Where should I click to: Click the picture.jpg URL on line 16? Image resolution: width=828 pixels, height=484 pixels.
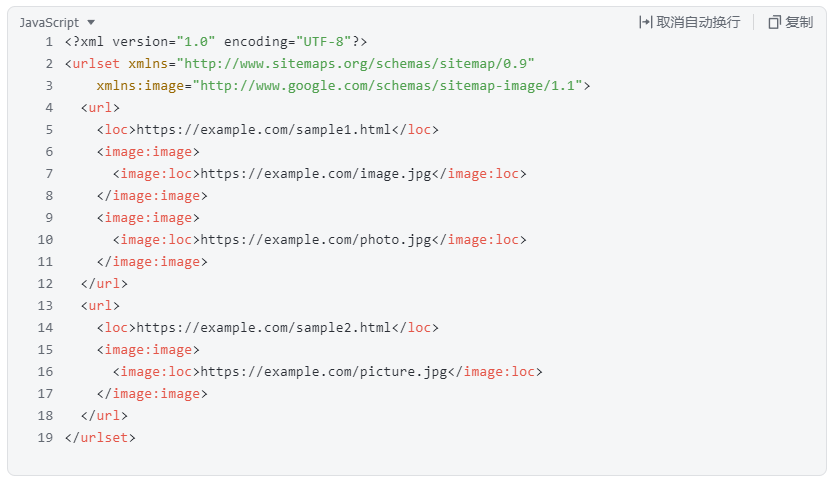[324, 372]
